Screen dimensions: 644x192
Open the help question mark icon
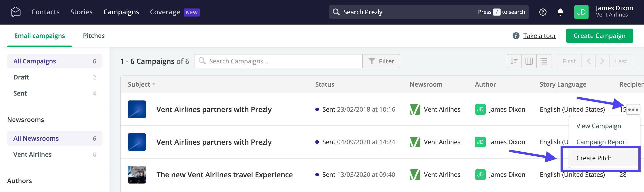pyautogui.click(x=543, y=12)
